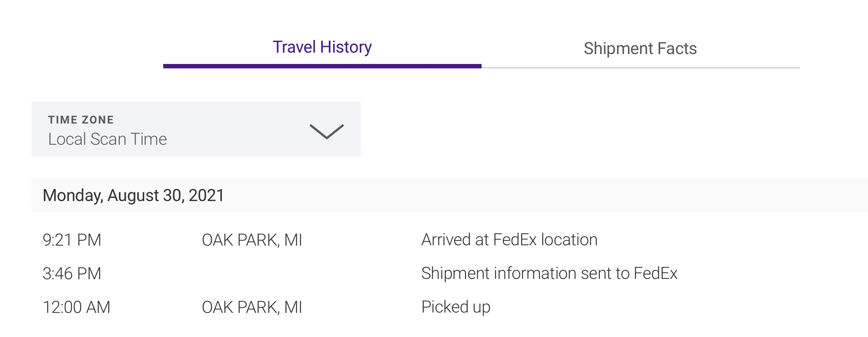Select the Picked up status
This screenshot has width=868, height=337.
click(456, 307)
